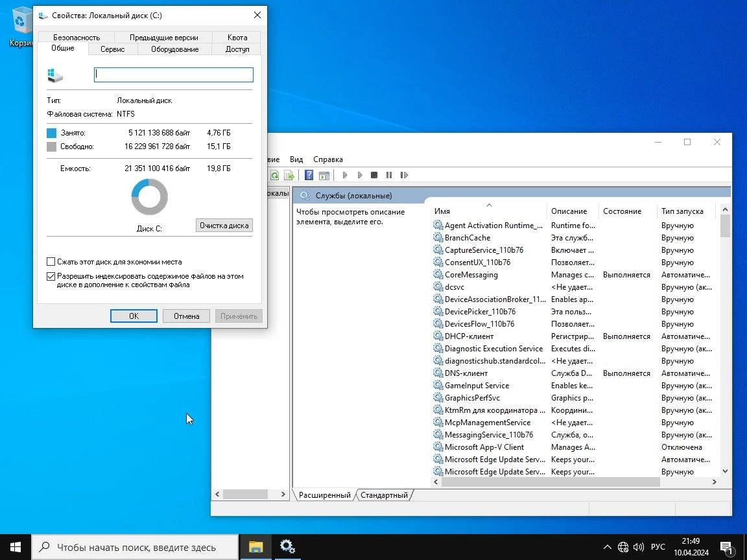Click the РУС language indicator

click(x=658, y=547)
